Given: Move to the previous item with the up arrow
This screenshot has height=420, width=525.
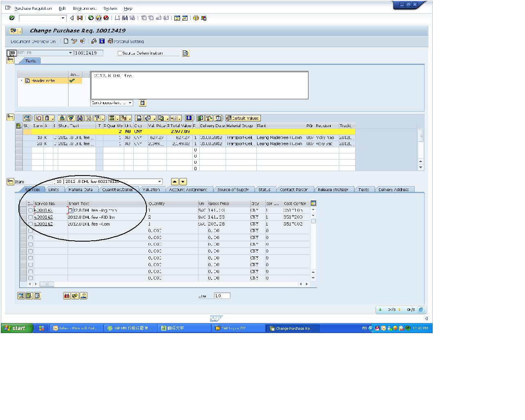Looking at the screenshot, I should 175,182.
